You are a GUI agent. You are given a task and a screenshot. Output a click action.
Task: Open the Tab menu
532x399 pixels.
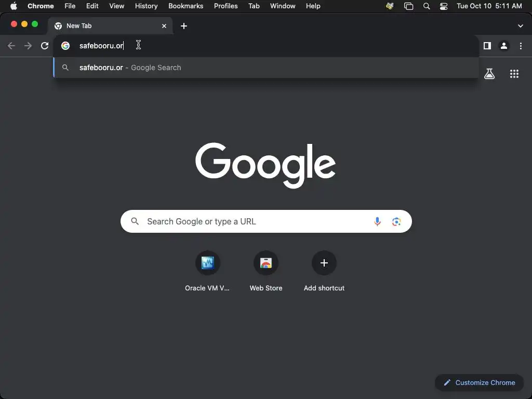click(x=254, y=6)
